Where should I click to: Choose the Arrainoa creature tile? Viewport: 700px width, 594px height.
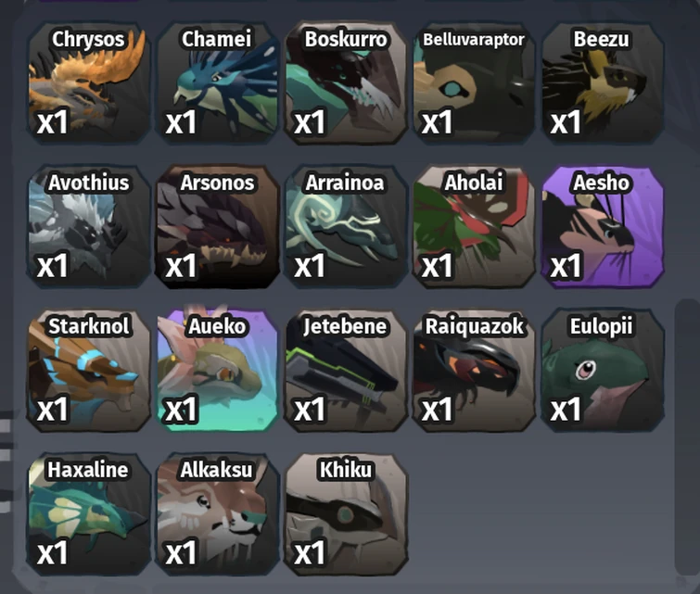[346, 227]
